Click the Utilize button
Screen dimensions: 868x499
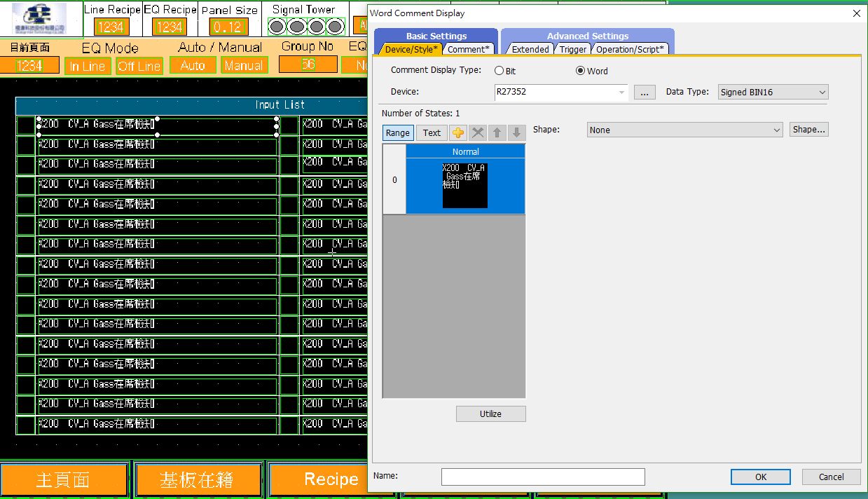point(490,414)
